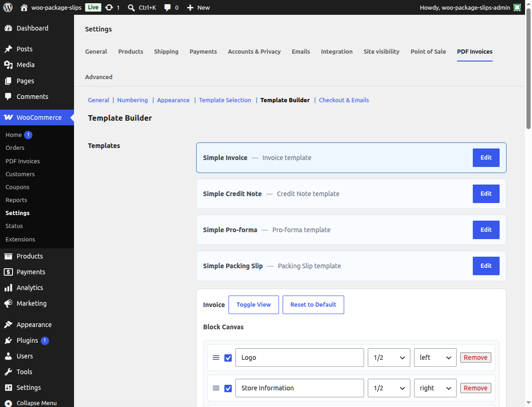The image size is (532, 407).
Task: Remove the Logo block
Action: tap(476, 358)
